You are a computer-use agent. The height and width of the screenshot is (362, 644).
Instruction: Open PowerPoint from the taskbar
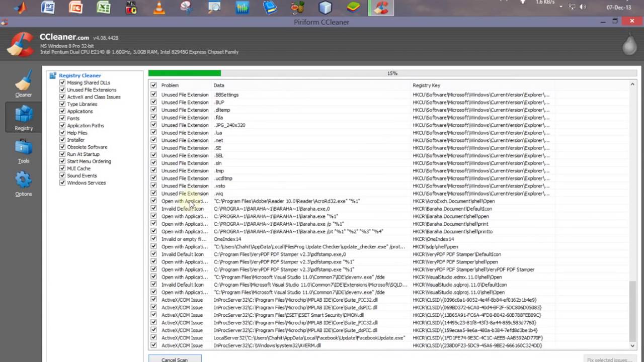coord(75,8)
